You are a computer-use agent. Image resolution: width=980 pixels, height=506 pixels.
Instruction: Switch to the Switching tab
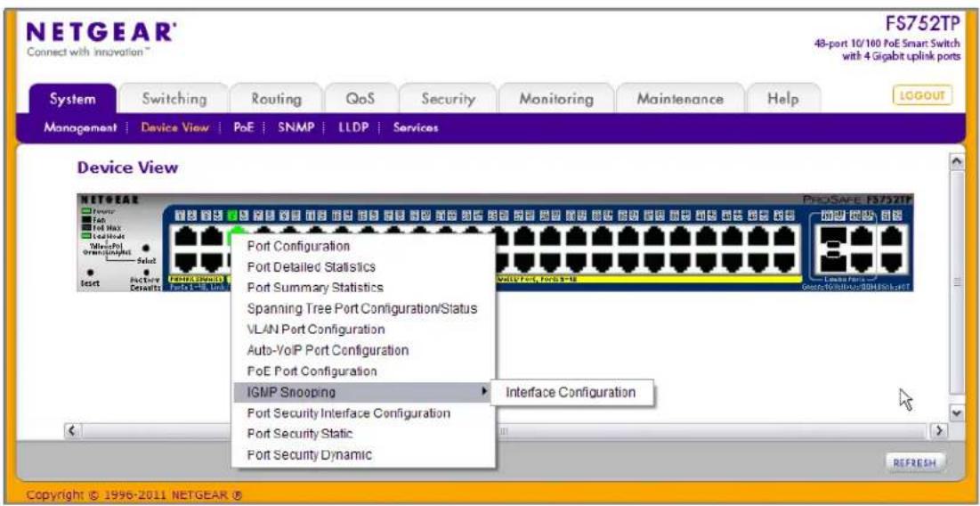coord(174,99)
